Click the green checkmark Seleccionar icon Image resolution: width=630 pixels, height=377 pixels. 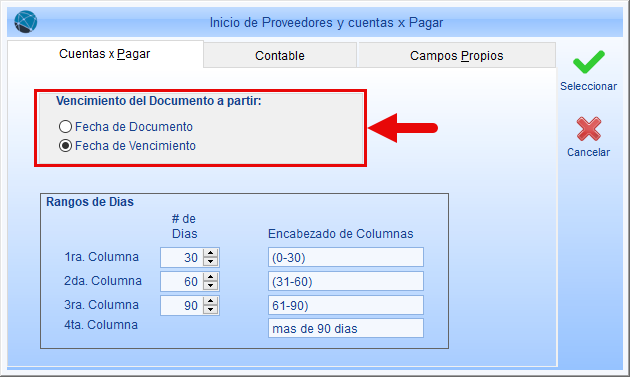point(588,61)
